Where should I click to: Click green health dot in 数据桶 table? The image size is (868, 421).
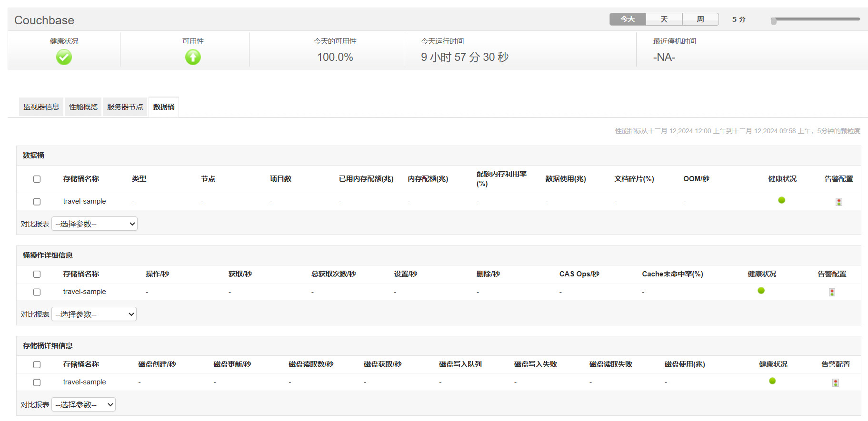(x=781, y=200)
